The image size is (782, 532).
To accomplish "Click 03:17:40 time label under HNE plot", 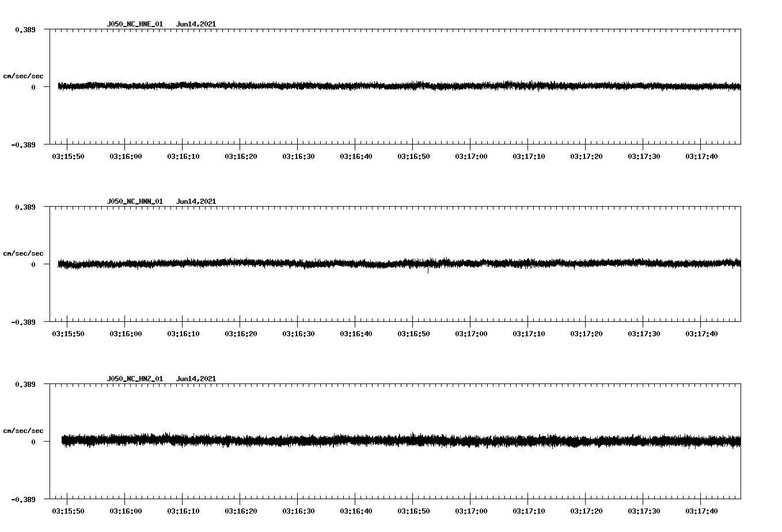I will click(701, 156).
